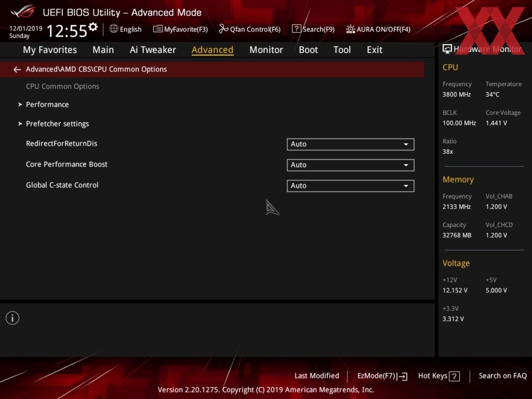Click the BCLK value 100.00 MHz

[x=459, y=123]
